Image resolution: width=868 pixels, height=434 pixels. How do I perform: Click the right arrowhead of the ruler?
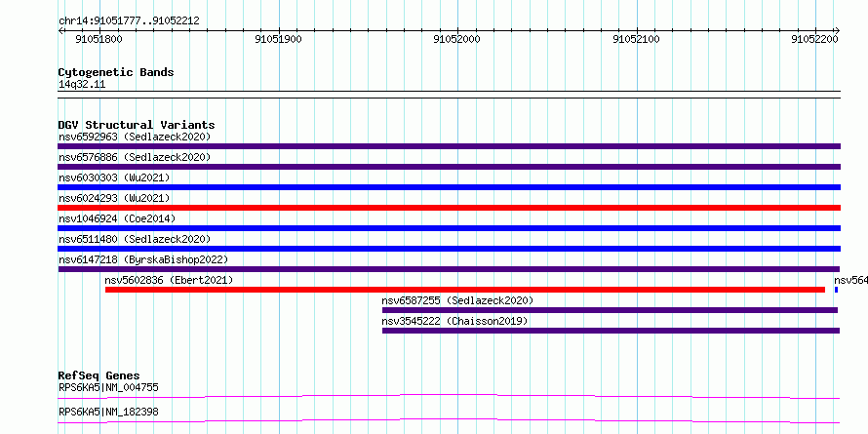[837, 31]
